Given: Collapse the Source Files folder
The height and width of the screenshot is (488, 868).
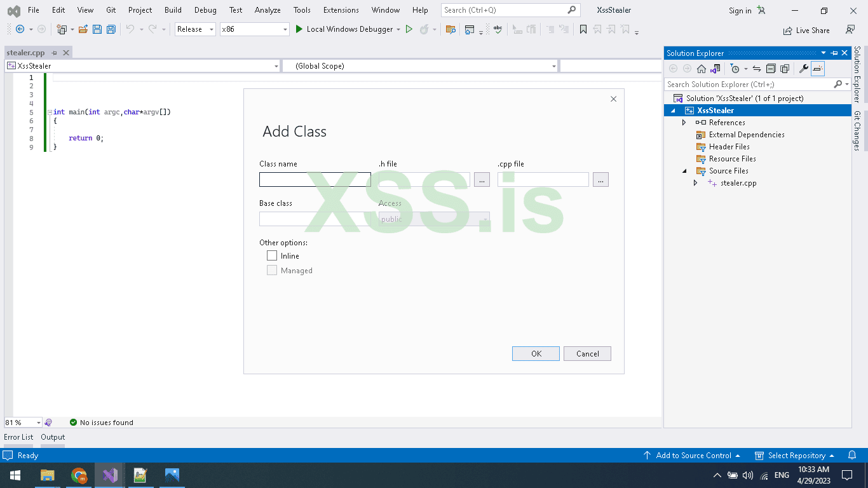Looking at the screenshot, I should click(x=684, y=171).
